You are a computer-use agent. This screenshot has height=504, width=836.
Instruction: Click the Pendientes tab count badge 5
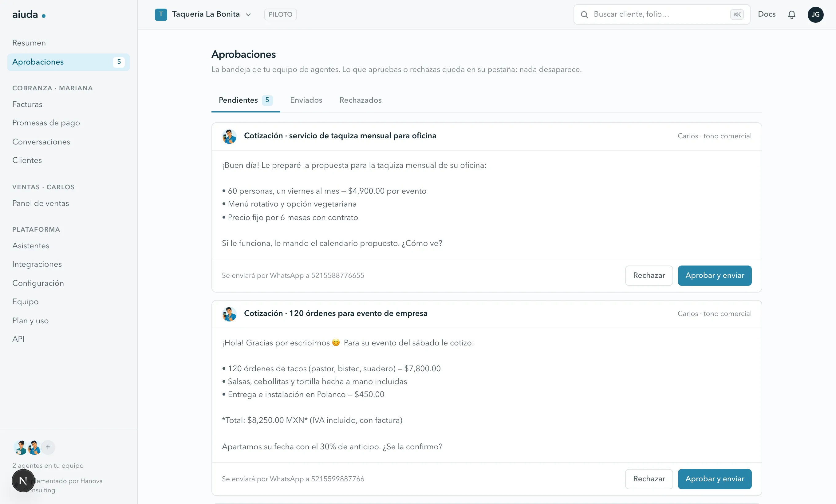[267, 100]
